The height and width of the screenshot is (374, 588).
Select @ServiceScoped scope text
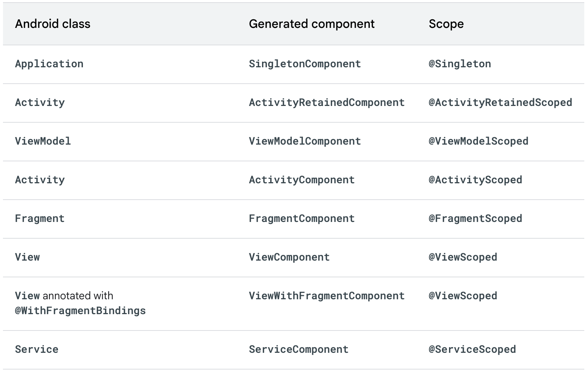[472, 349]
